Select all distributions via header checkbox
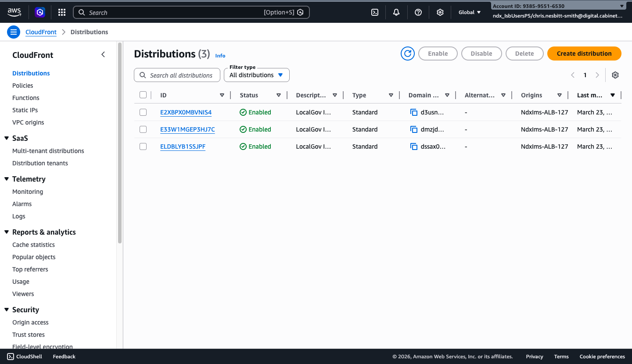The image size is (632, 364). pos(143,94)
